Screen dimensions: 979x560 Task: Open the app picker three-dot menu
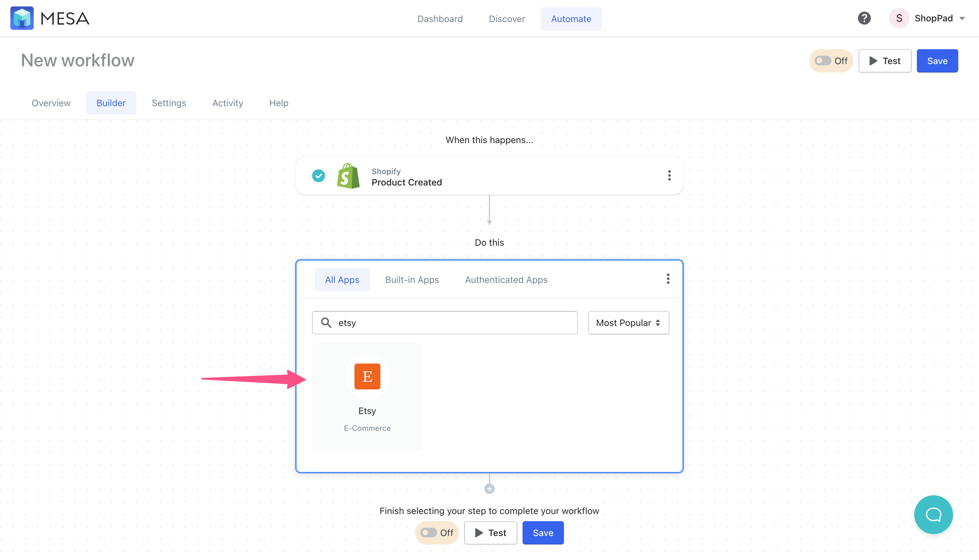pyautogui.click(x=668, y=279)
